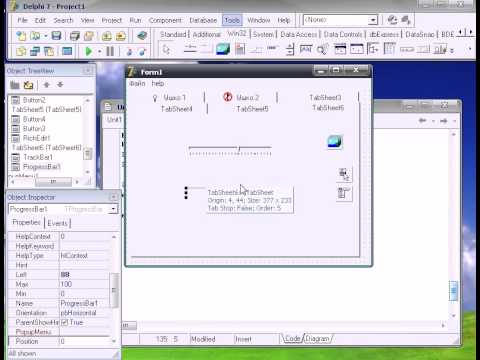Image resolution: width=480 pixels, height=360 pixels.
Task: Open dropdown beside editor forward arrow
Action: point(454,121)
